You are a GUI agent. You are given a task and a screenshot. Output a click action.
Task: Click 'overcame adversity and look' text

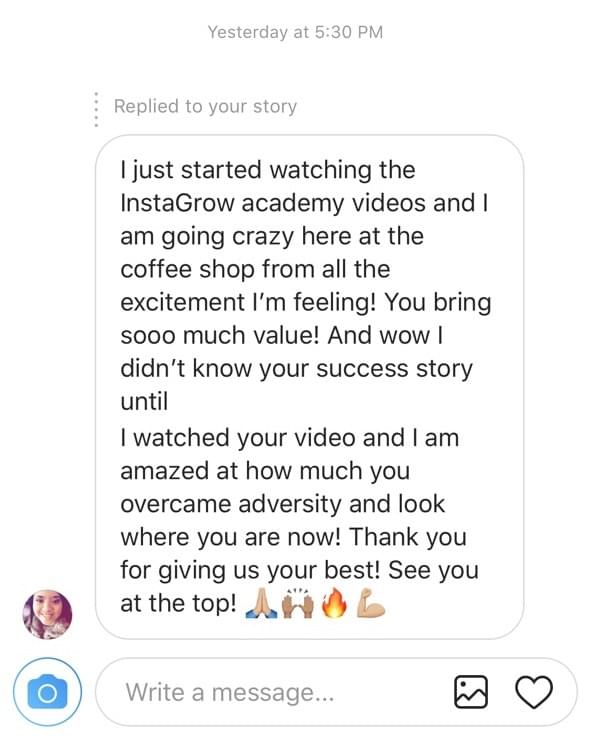pos(282,504)
